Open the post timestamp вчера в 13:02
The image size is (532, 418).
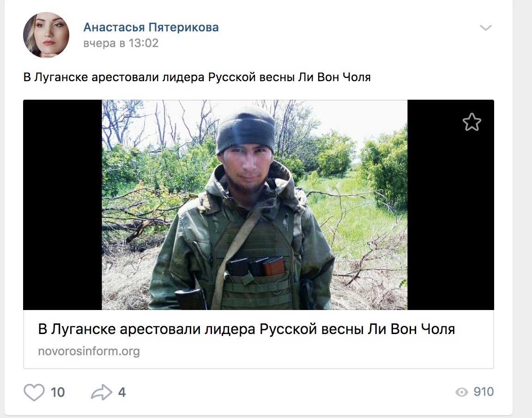tap(121, 43)
